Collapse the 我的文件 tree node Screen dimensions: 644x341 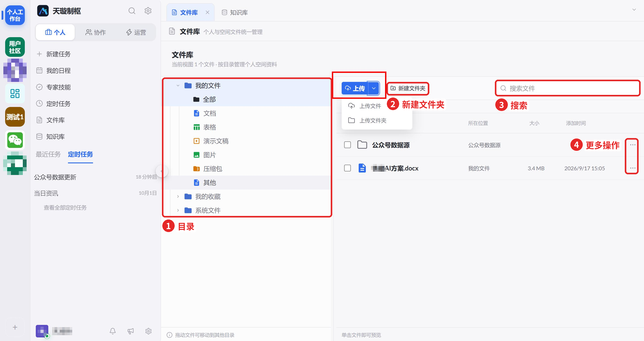coord(178,85)
